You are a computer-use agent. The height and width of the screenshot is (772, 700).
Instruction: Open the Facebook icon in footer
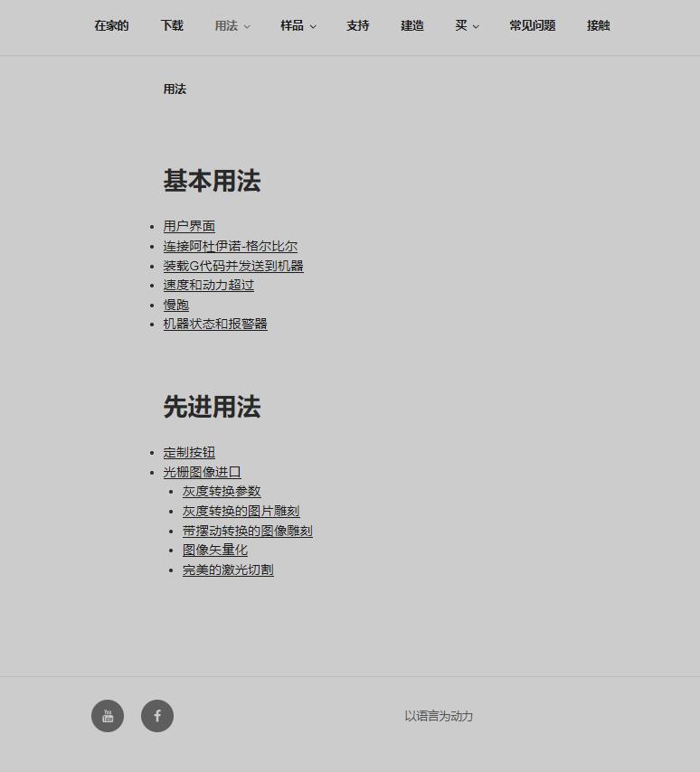157,716
